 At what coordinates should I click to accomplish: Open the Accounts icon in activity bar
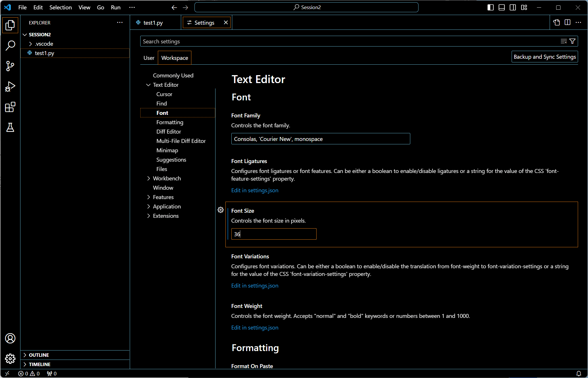click(10, 338)
